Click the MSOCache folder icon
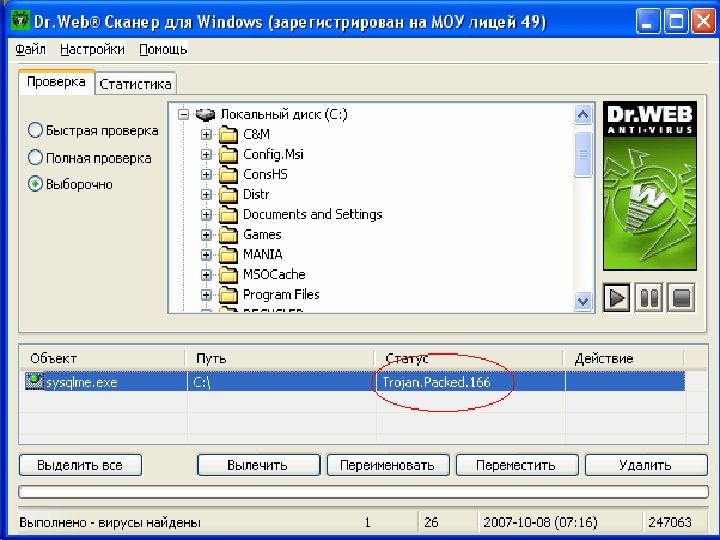Screen dimensions: 720x540 (228, 275)
